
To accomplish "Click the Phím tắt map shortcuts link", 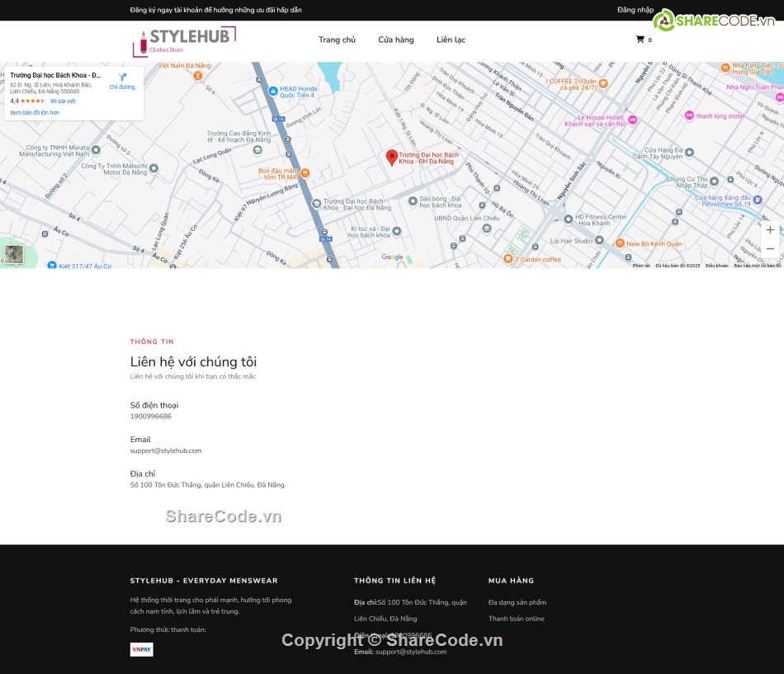I will click(641, 266).
